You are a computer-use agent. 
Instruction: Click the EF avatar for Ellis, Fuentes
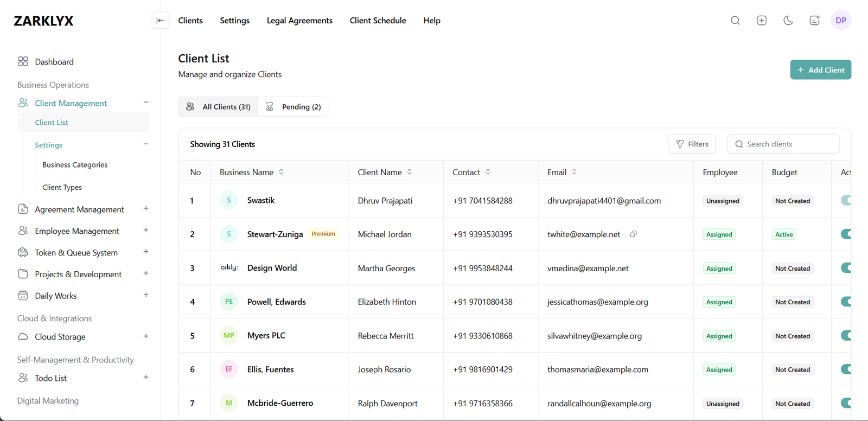click(229, 369)
